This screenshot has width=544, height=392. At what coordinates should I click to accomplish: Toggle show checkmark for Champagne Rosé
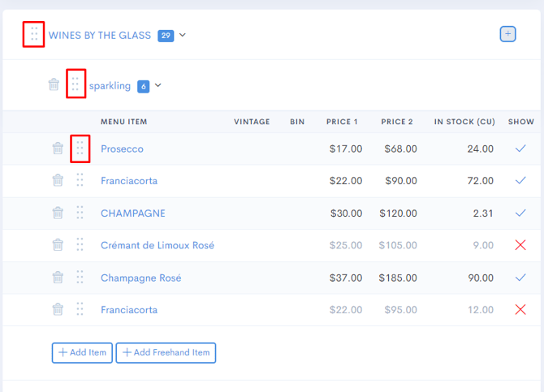pyautogui.click(x=520, y=278)
